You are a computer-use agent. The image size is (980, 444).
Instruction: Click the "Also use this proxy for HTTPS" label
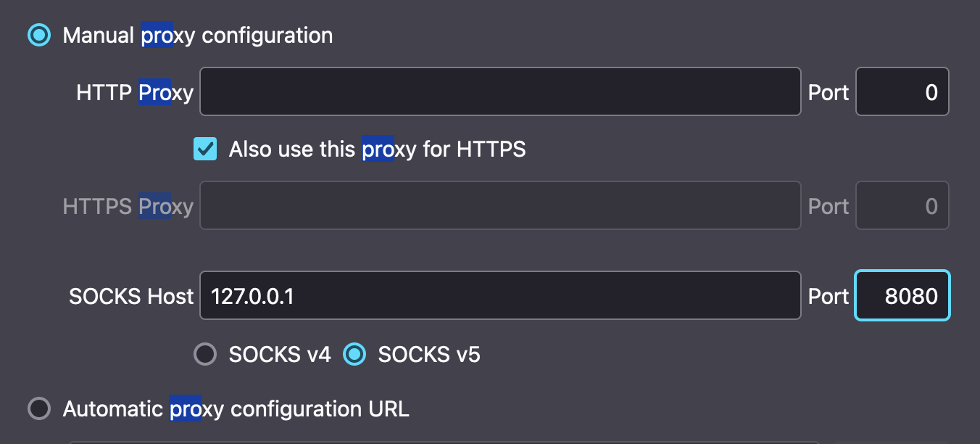pyautogui.click(x=377, y=149)
